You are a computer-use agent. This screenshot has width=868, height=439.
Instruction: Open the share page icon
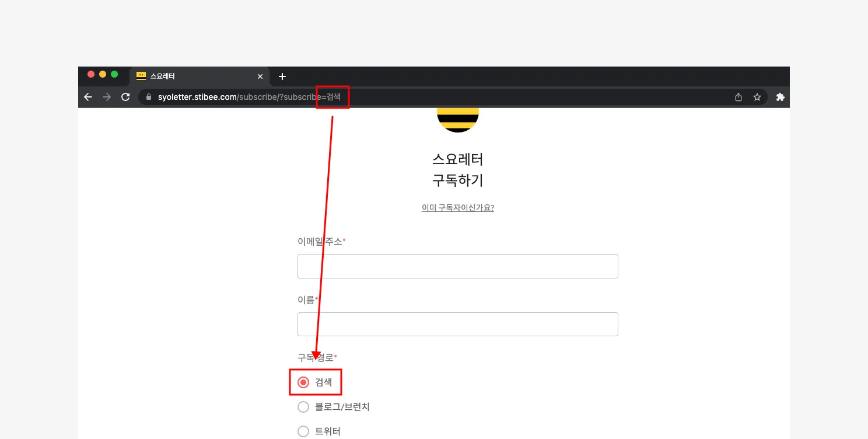pos(738,97)
